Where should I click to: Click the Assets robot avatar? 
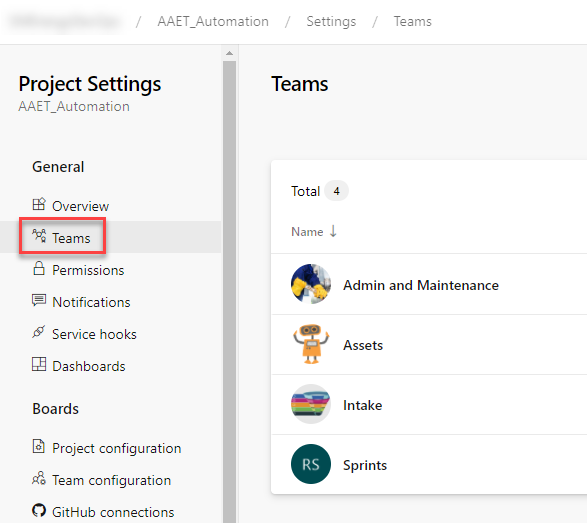click(311, 344)
